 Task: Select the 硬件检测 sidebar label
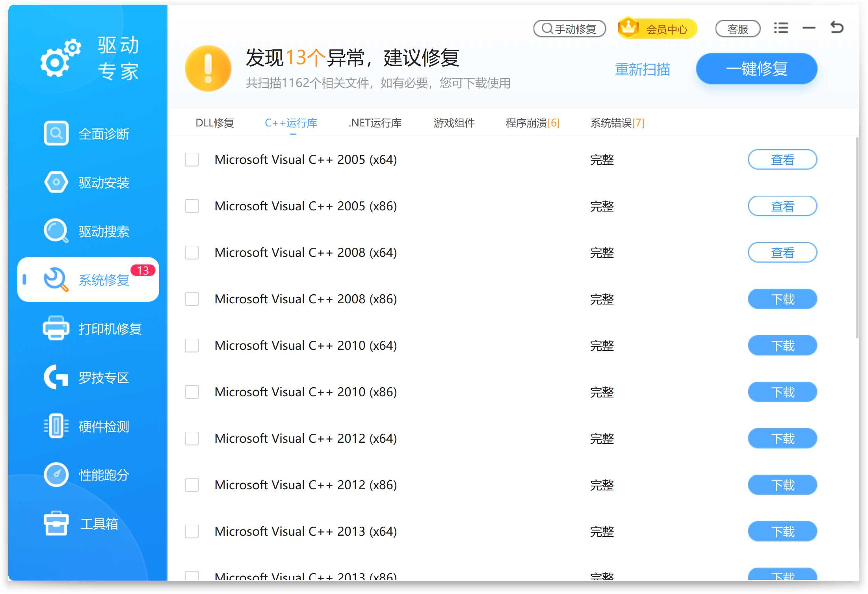[x=104, y=427]
